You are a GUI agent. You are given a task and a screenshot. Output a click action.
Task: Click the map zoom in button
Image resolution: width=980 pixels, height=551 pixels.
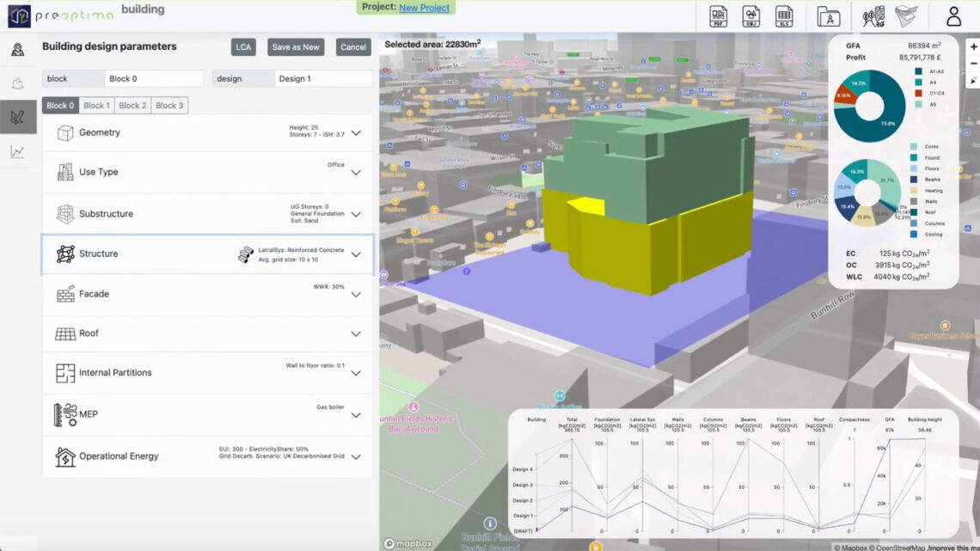tap(972, 47)
